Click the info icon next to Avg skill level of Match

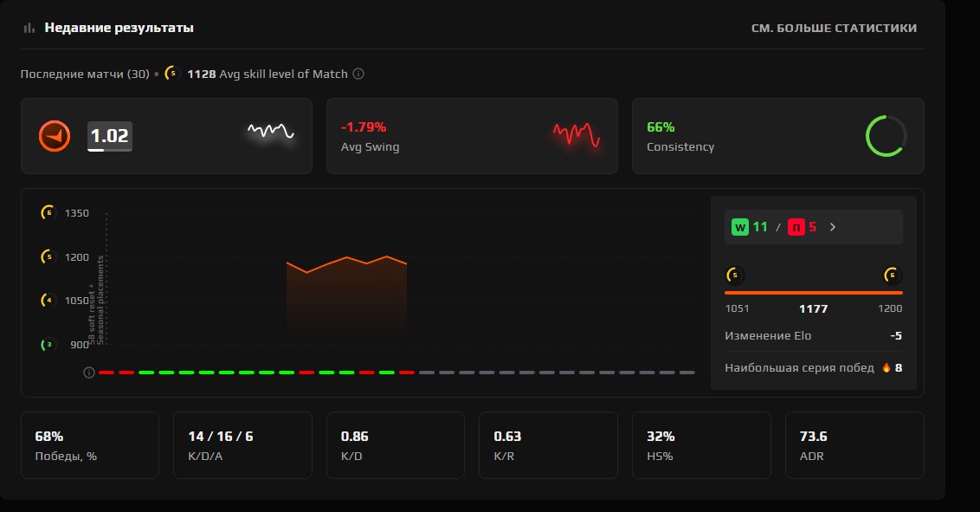point(358,74)
